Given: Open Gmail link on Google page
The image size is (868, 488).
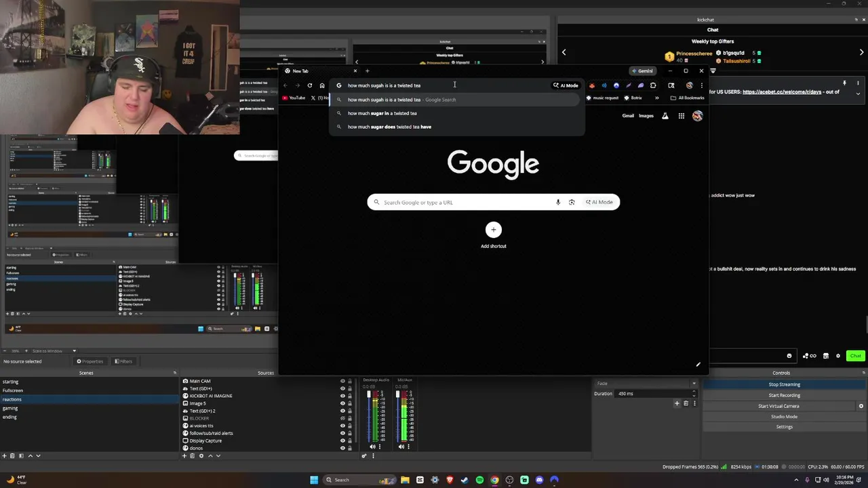Looking at the screenshot, I should pyautogui.click(x=628, y=116).
